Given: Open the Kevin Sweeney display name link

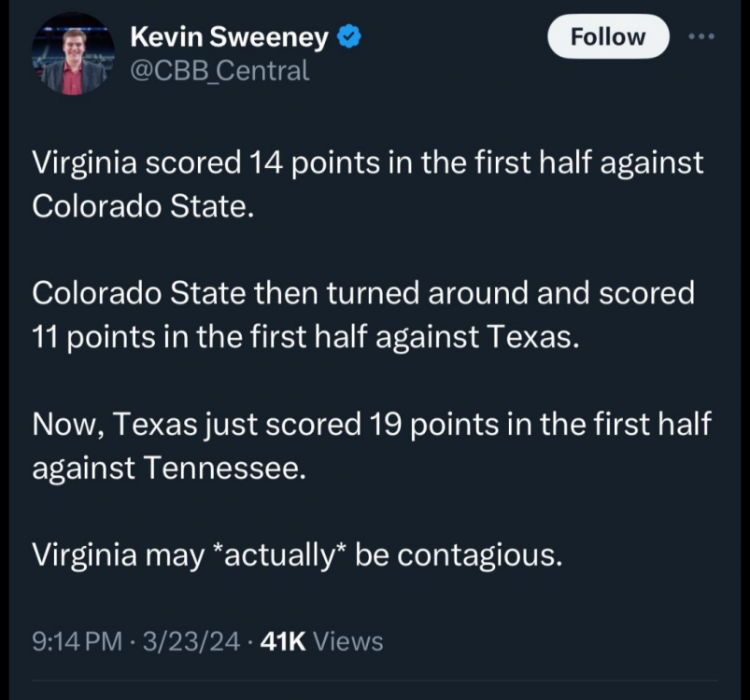Looking at the screenshot, I should (229, 37).
